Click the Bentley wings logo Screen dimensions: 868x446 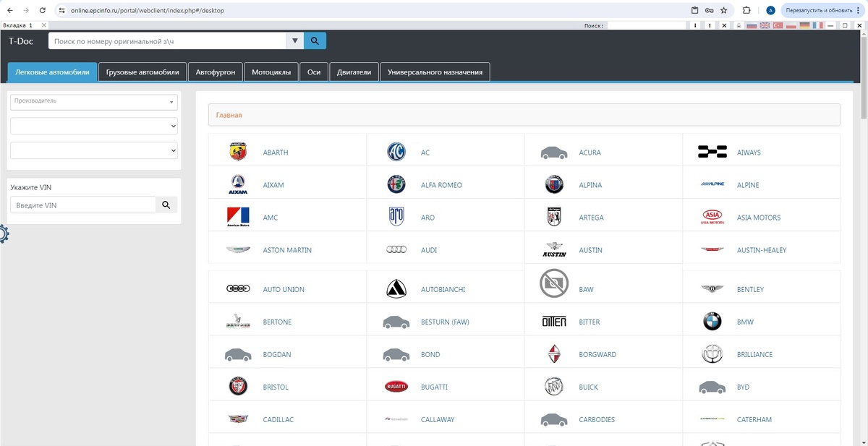(712, 289)
